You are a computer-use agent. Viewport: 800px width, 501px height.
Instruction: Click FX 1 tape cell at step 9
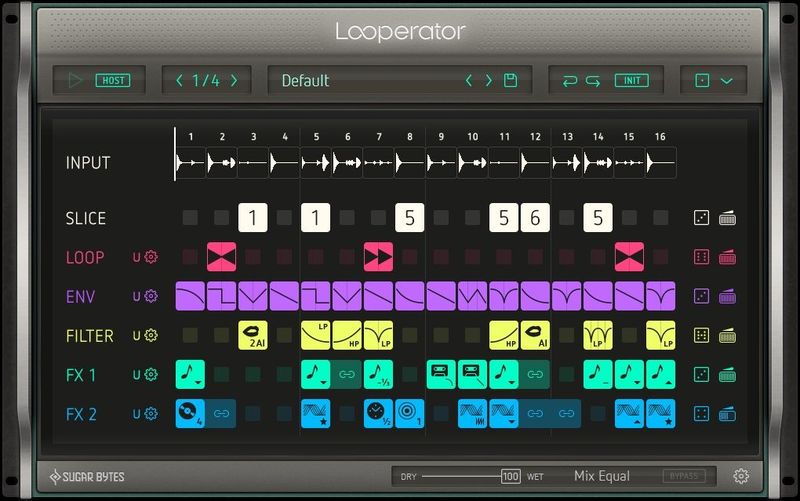click(x=441, y=374)
